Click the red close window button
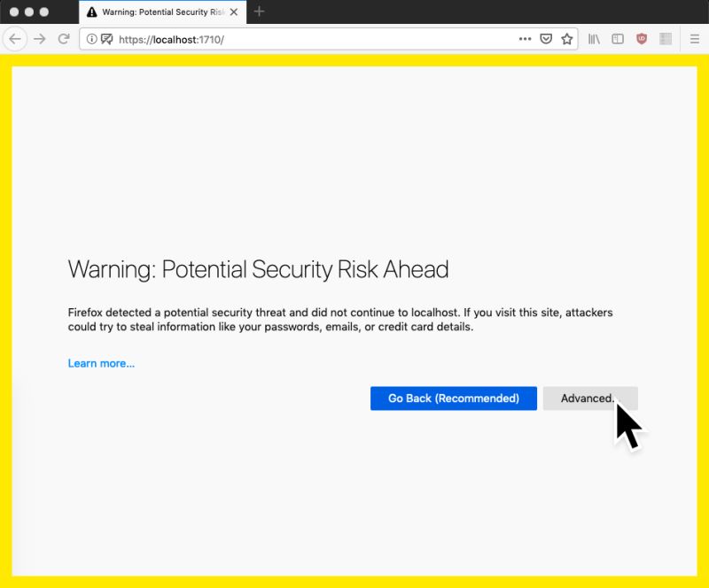709x588 pixels. point(14,12)
